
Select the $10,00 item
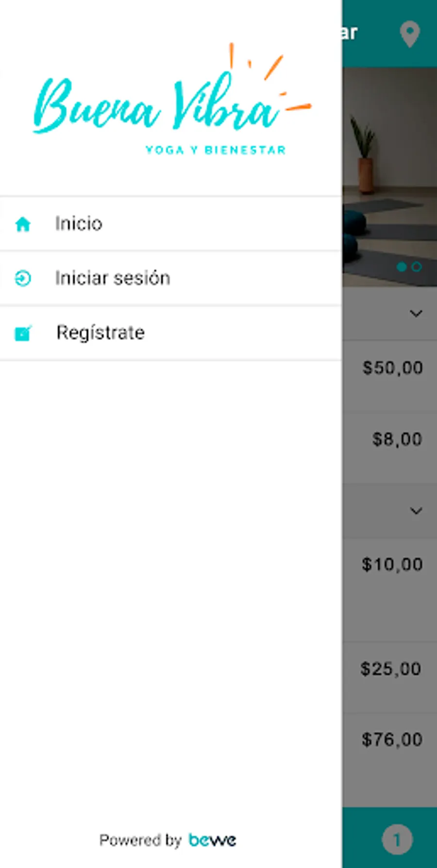pos(392,565)
